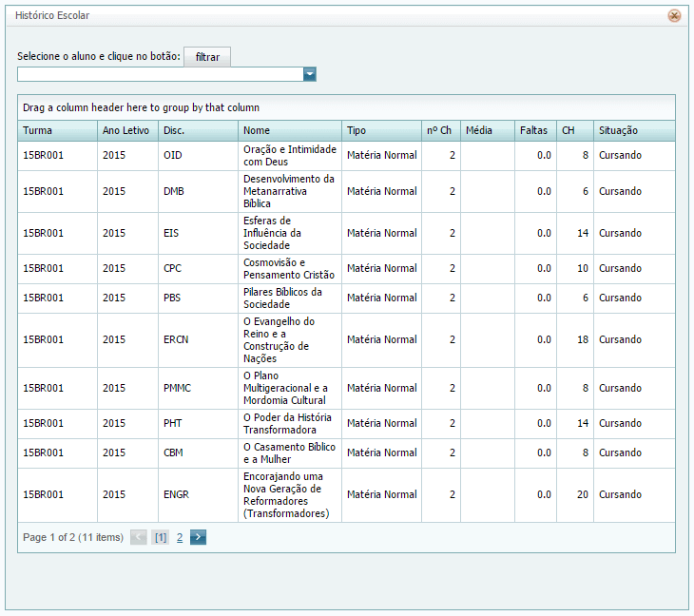Image resolution: width=694 pixels, height=616 pixels.
Task: Sort by the nº Ch column header
Action: (x=441, y=130)
